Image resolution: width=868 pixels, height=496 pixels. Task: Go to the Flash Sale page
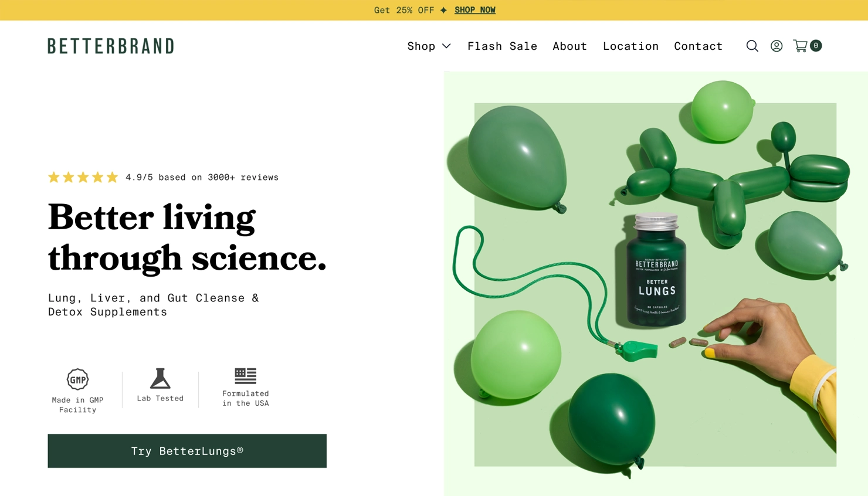[x=502, y=46]
